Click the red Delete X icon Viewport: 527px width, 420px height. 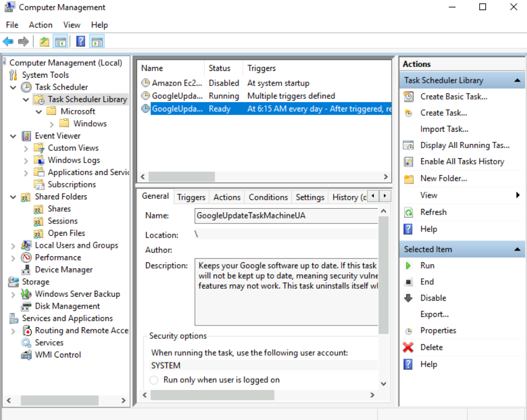point(409,347)
